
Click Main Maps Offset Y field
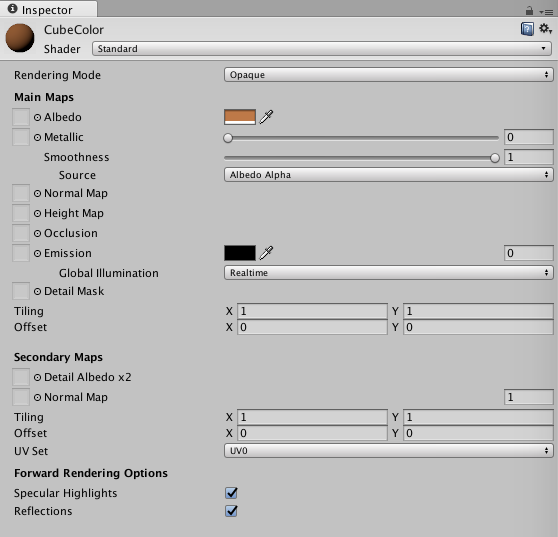click(478, 327)
